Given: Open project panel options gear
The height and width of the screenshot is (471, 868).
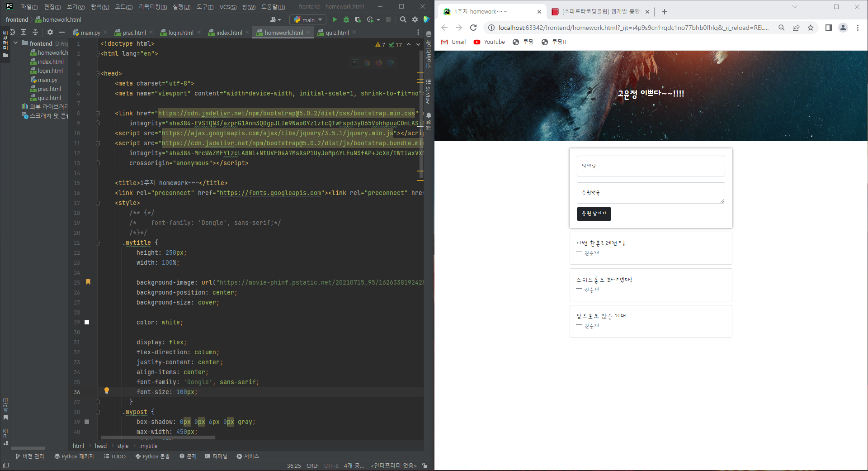Looking at the screenshot, I should tap(50, 32).
